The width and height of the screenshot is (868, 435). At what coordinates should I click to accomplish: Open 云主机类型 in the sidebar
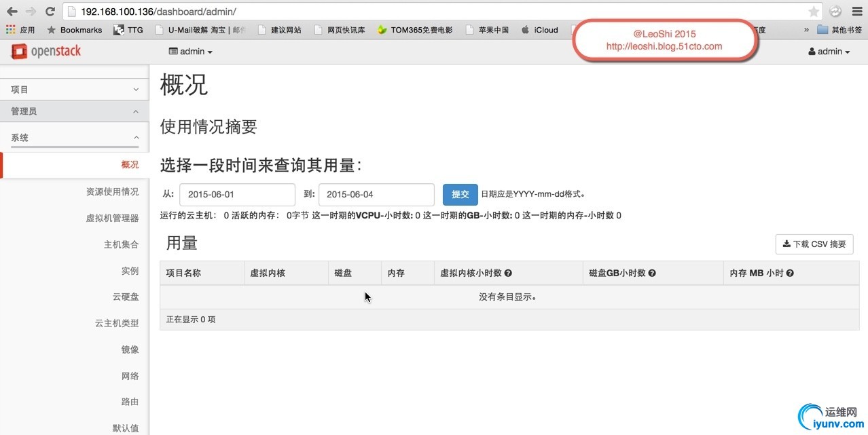click(x=117, y=324)
